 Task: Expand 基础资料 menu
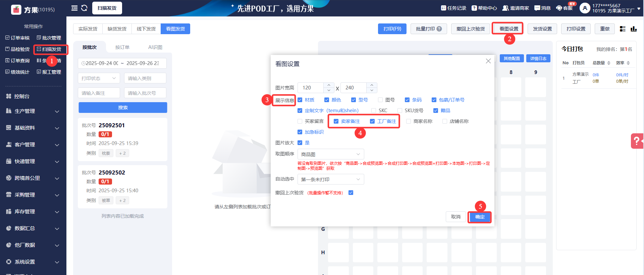33,128
